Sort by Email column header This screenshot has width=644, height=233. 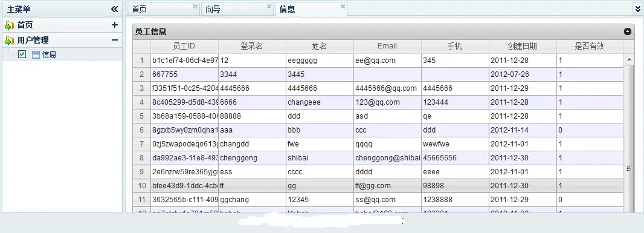click(387, 46)
